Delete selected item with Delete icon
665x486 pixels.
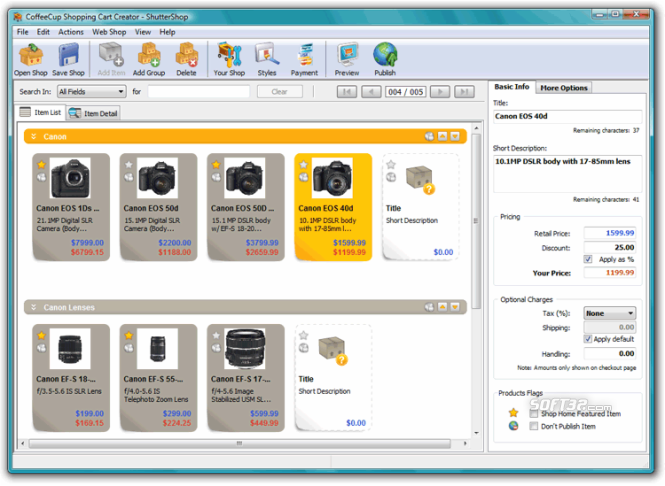point(187,60)
